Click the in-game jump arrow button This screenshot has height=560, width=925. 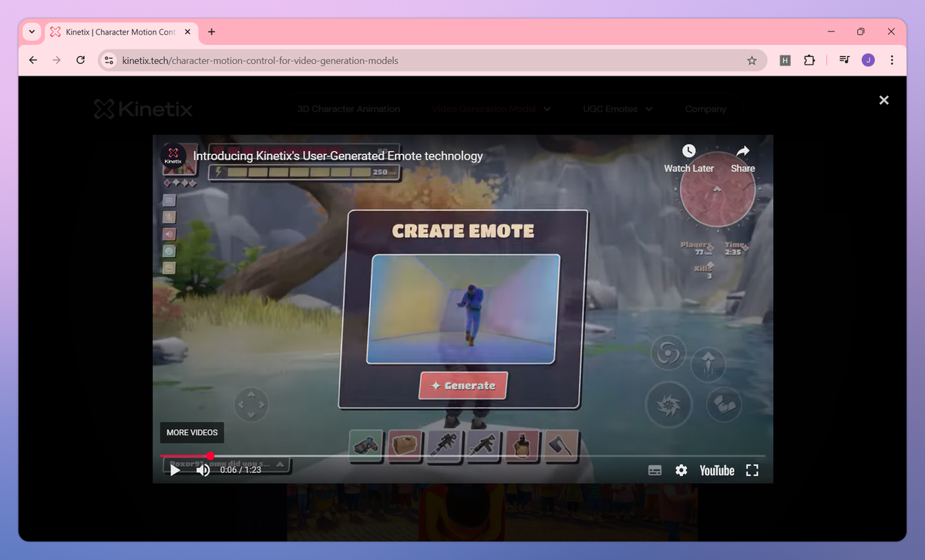(708, 364)
